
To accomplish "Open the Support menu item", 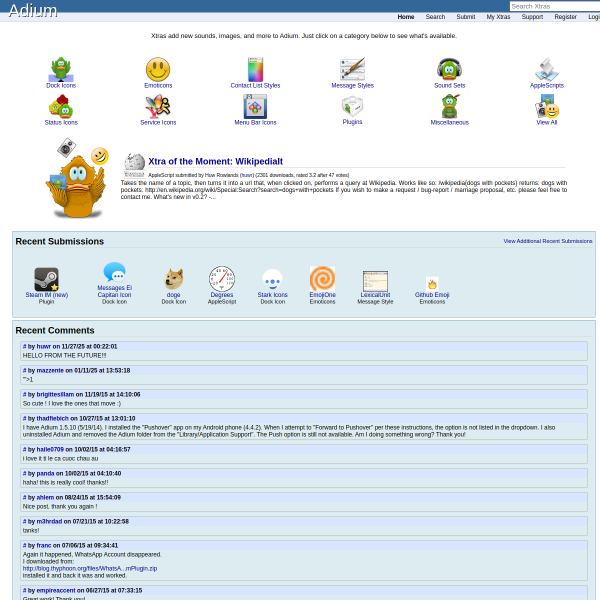I will [532, 17].
